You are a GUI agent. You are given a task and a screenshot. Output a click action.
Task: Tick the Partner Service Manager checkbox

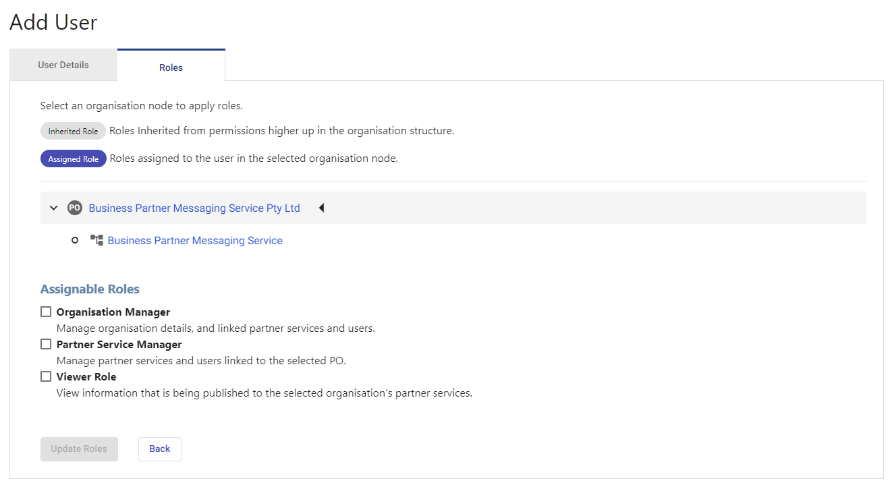coord(46,344)
